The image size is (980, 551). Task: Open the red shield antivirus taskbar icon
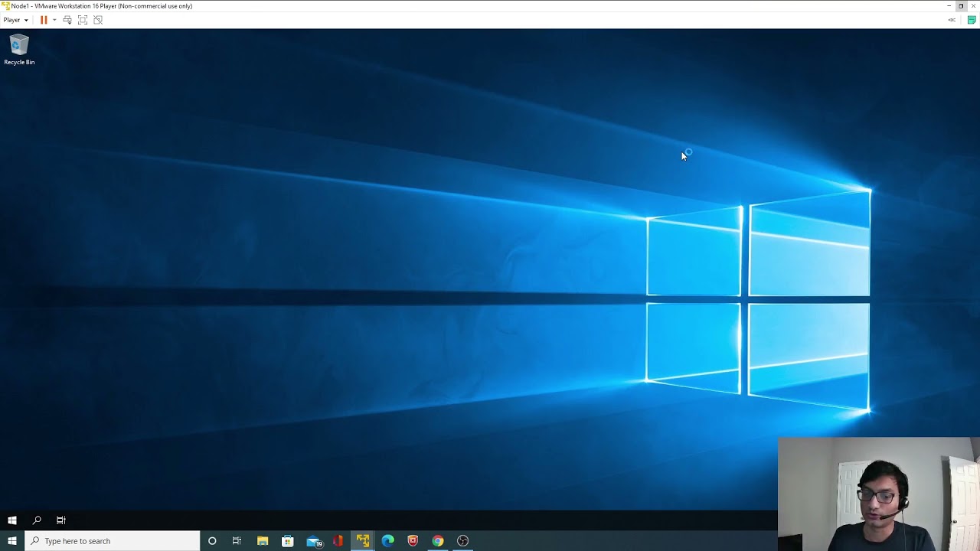413,541
